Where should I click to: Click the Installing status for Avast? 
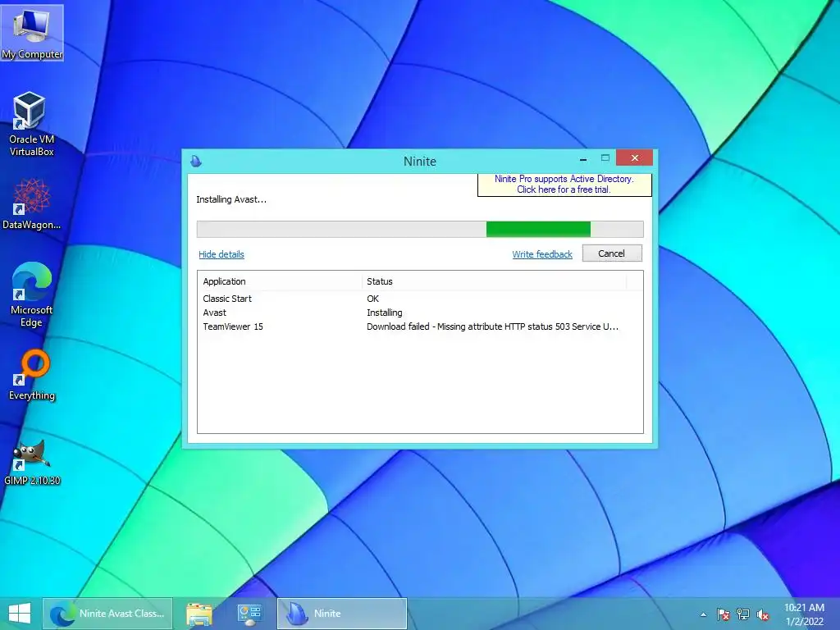385,313
